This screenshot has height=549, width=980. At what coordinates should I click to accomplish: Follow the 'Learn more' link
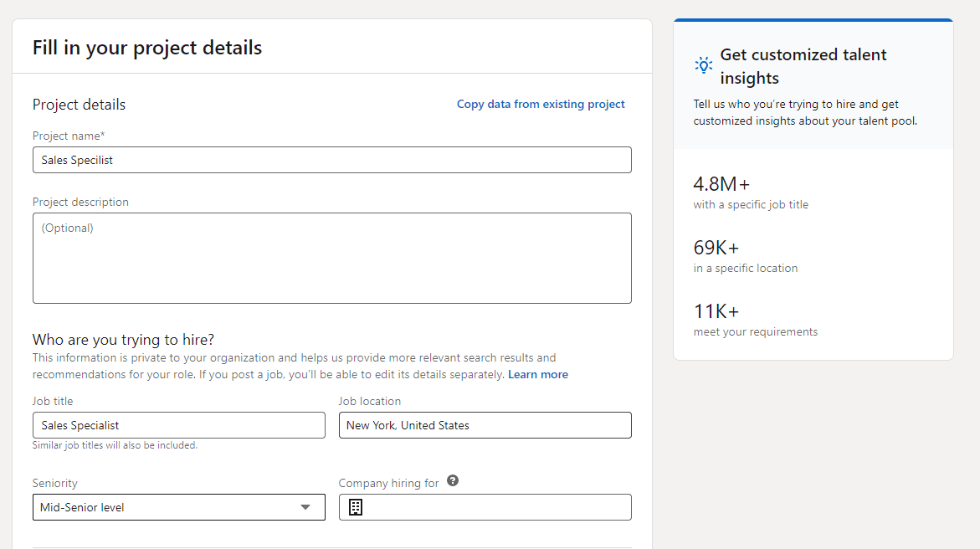pyautogui.click(x=537, y=375)
